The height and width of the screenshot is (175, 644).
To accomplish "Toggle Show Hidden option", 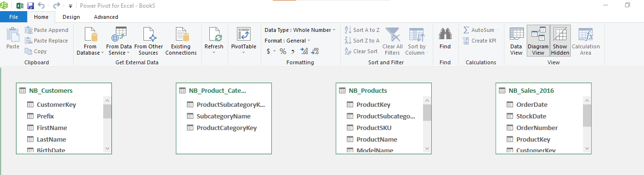I will 560,41.
